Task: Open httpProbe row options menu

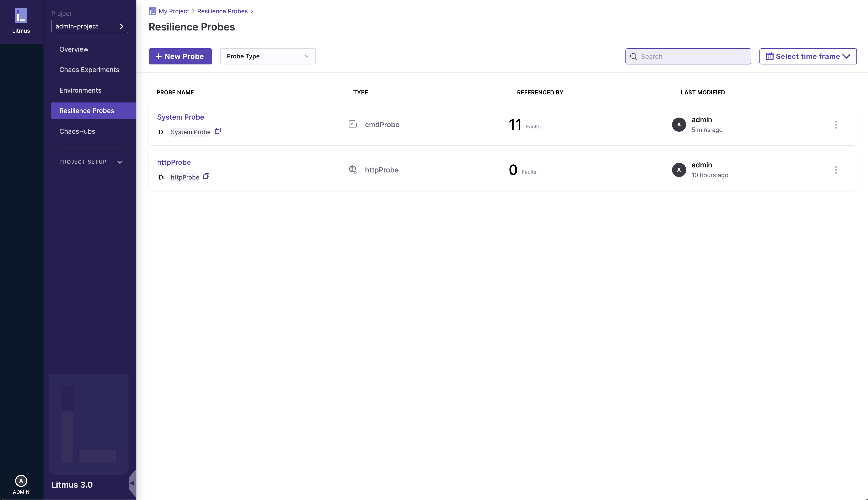Action: coord(836,170)
